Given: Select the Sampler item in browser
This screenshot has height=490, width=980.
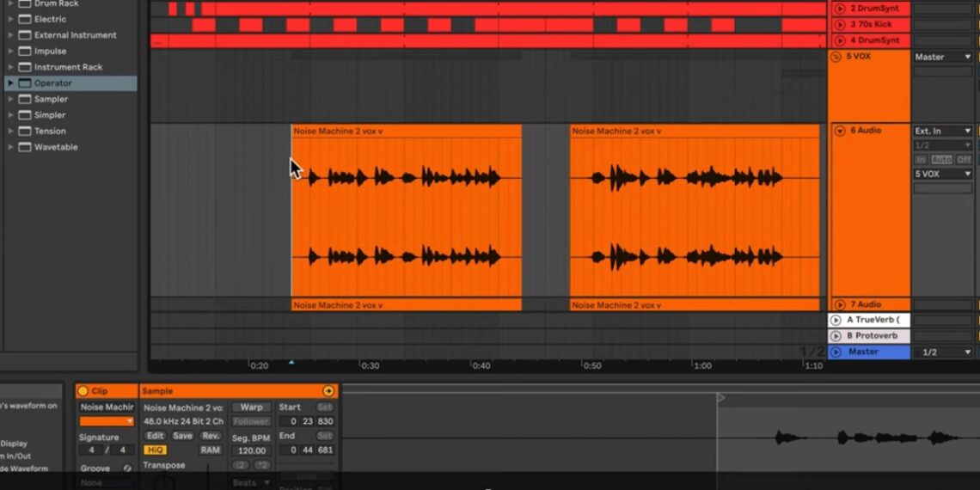Looking at the screenshot, I should tap(51, 99).
